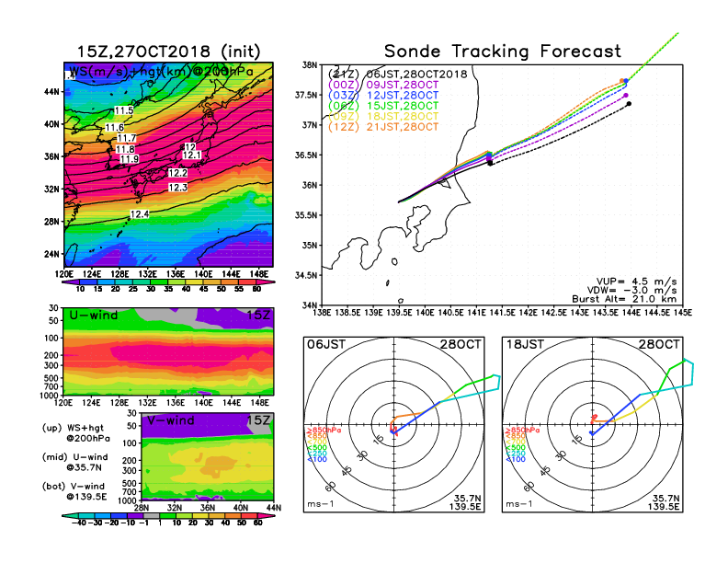The image size is (728, 563).
Task: Click legend entry '(12Z) 21JST,28OCT'
Action: [x=383, y=127]
